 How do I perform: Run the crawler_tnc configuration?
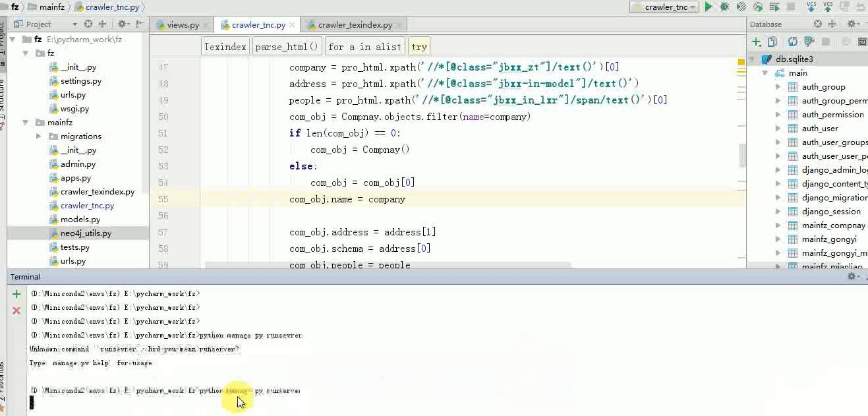click(709, 7)
